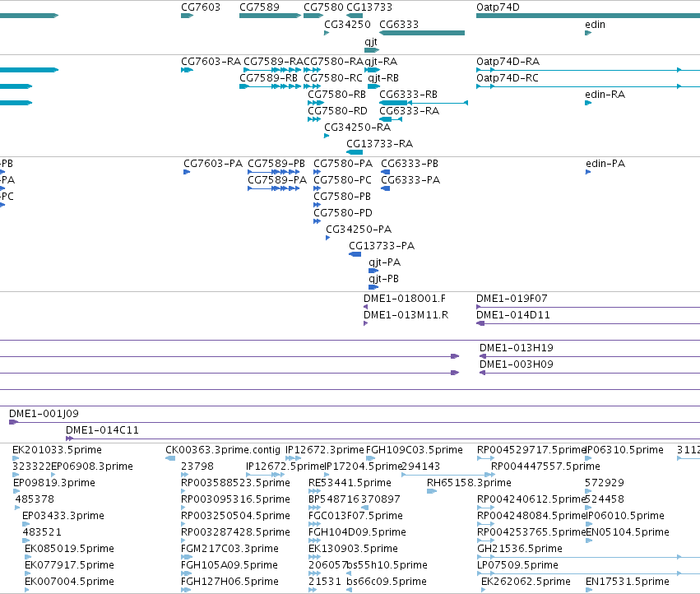Click the CG6333 gene bar

coord(422,33)
